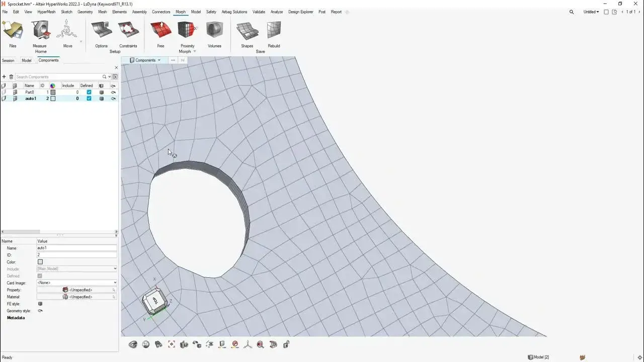This screenshot has width=644, height=362.
Task: Open the File menu
Action: 5,12
